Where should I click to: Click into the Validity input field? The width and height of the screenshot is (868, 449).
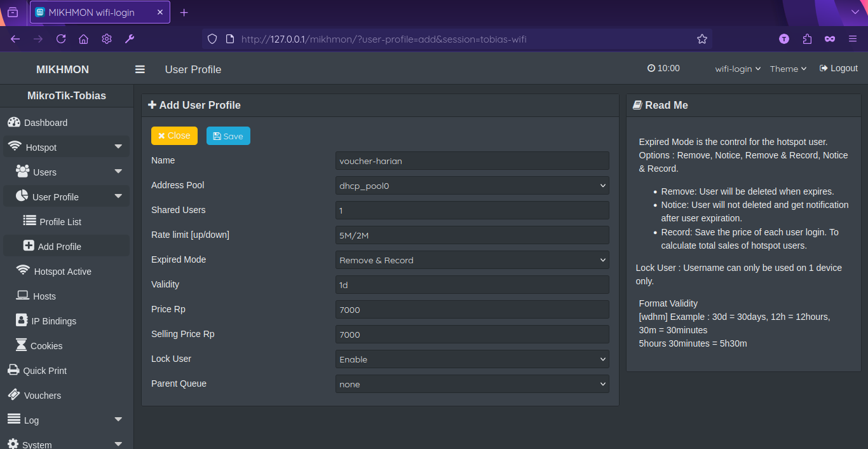click(x=471, y=285)
